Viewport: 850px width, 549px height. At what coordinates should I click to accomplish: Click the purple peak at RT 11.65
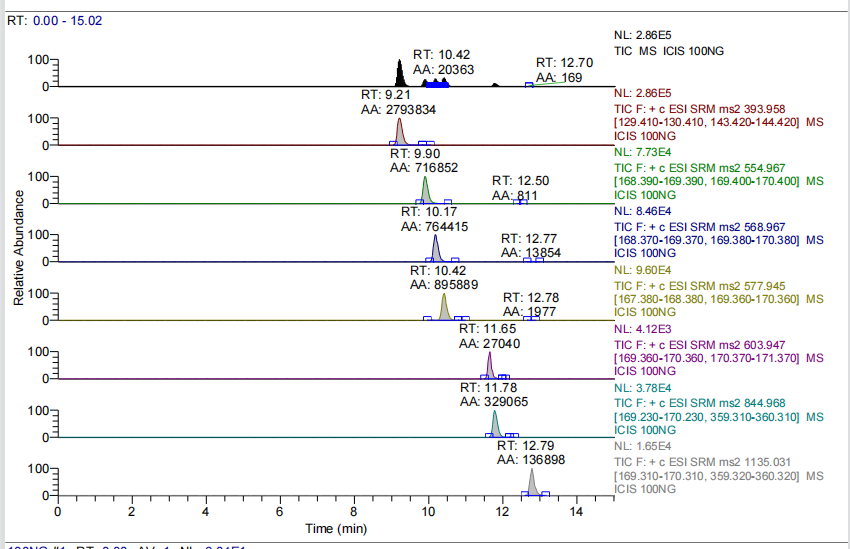click(490, 366)
